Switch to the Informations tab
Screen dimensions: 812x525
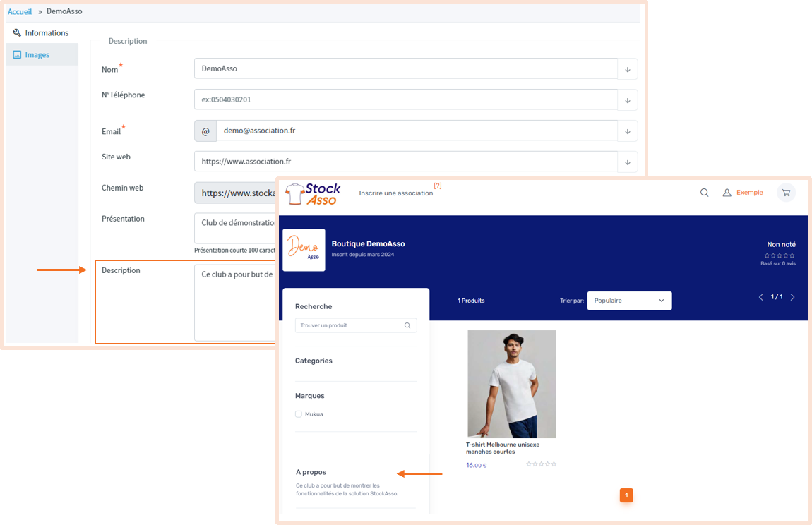tap(47, 32)
